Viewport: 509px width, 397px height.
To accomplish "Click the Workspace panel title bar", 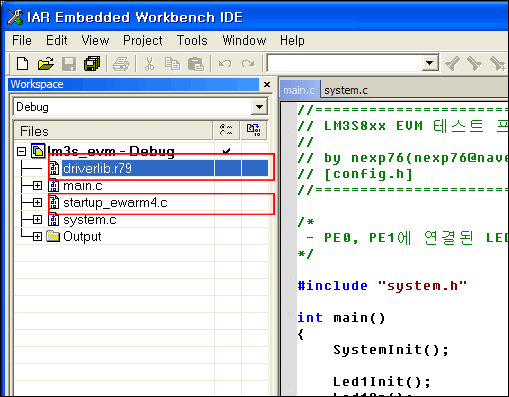I will point(133,84).
